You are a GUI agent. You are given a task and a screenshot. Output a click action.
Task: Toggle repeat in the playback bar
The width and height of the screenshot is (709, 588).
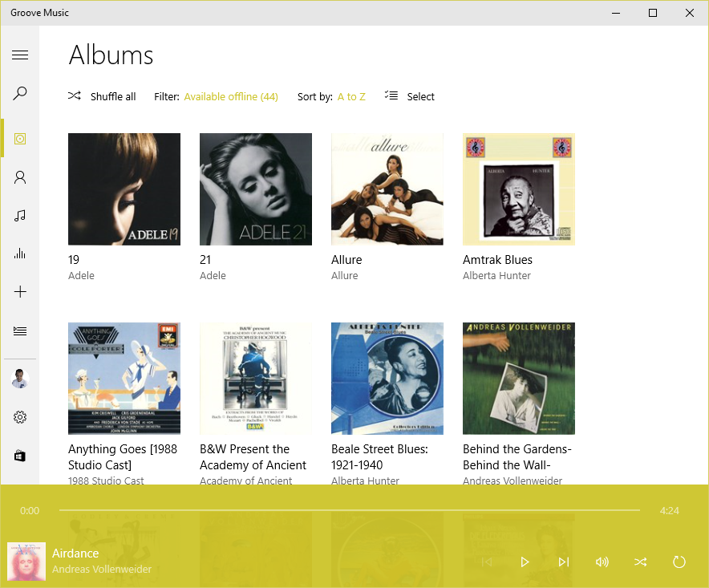coord(679,562)
